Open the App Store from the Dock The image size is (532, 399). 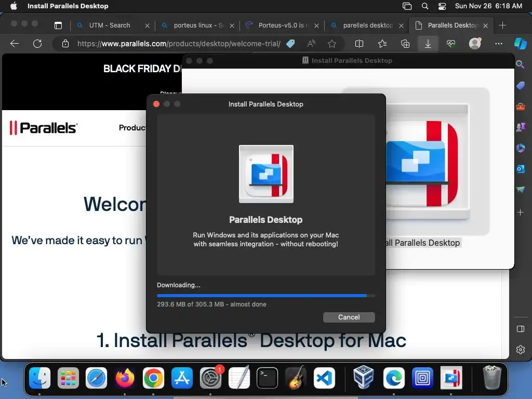[x=182, y=378]
